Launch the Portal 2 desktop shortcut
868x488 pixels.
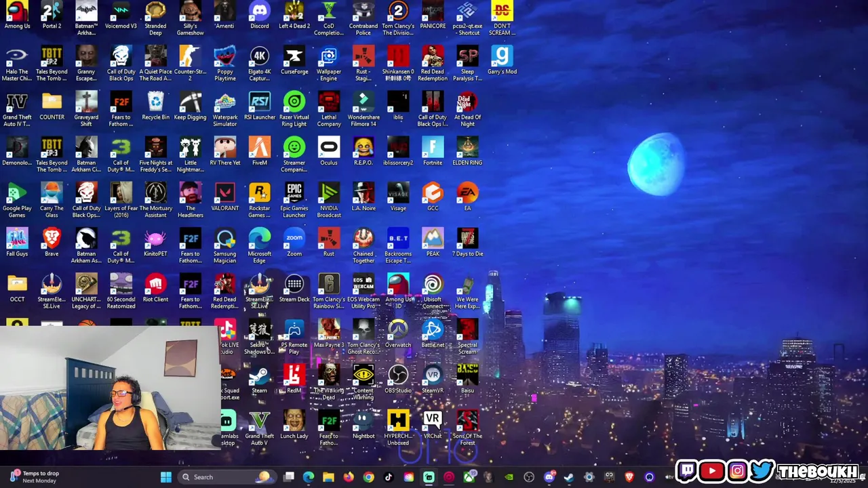[52, 15]
